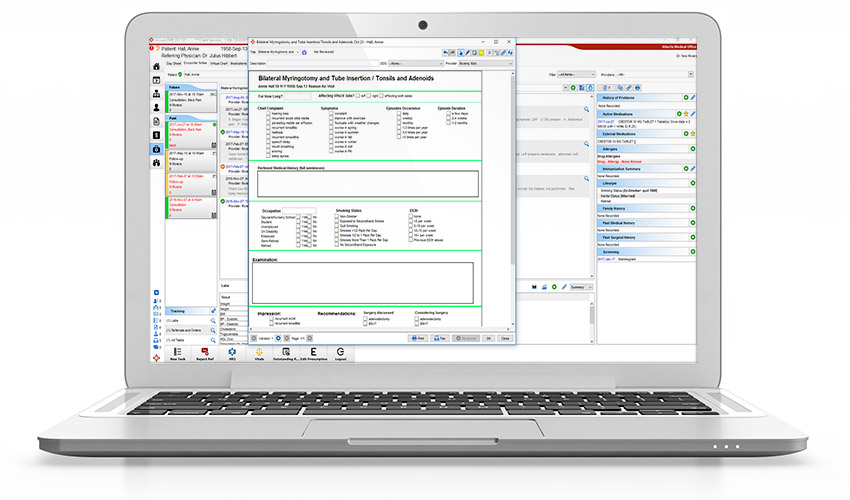
Task: Click the star icon beside Active Medications
Action: click(686, 114)
